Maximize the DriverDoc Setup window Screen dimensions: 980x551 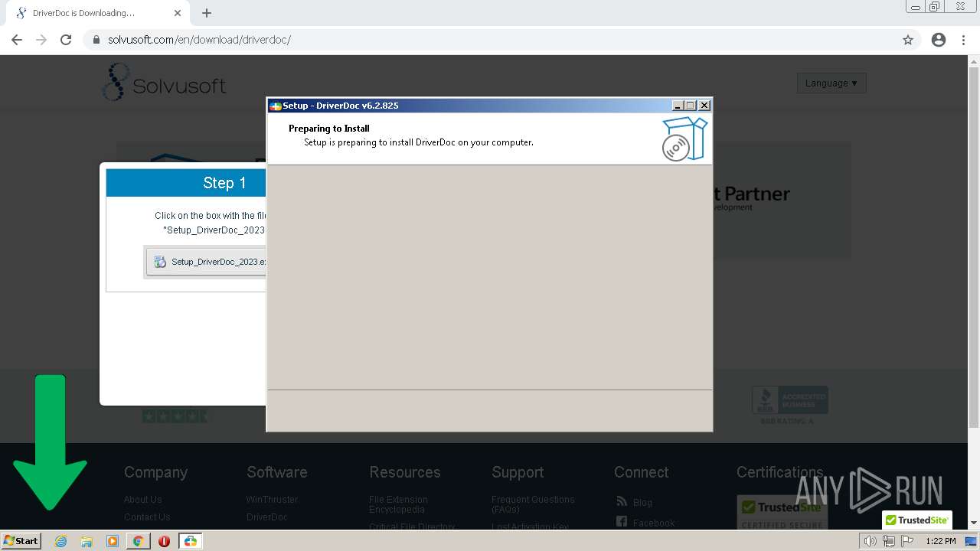pyautogui.click(x=691, y=106)
